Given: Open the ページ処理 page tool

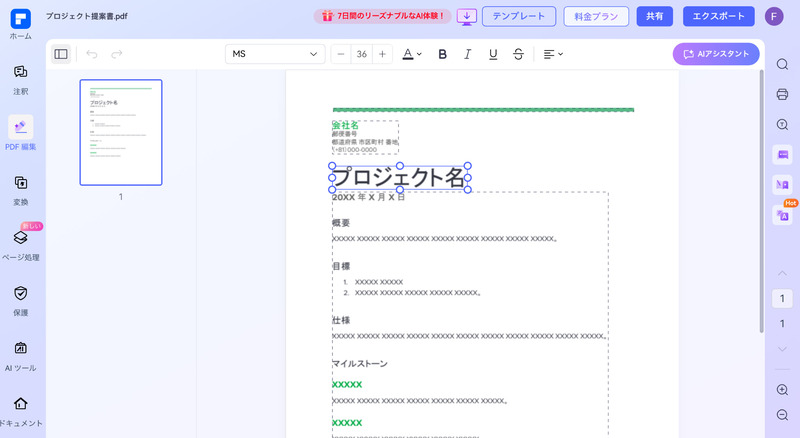Looking at the screenshot, I should [x=20, y=246].
